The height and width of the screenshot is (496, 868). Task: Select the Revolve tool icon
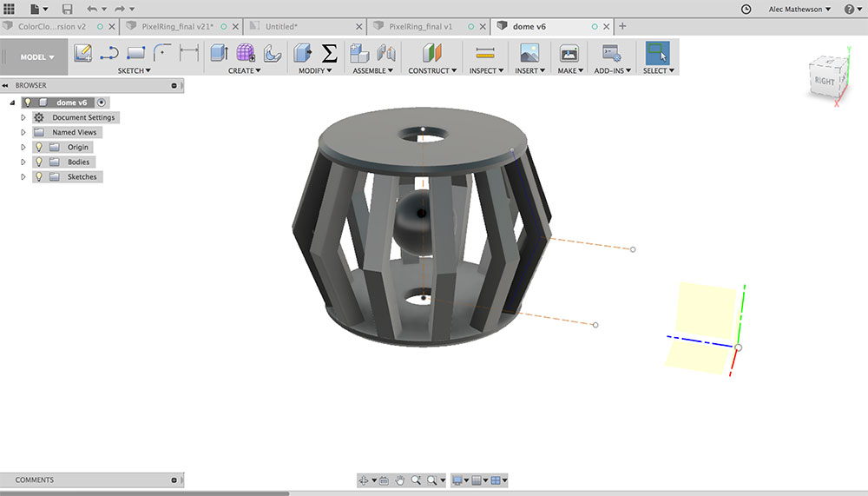coord(272,53)
